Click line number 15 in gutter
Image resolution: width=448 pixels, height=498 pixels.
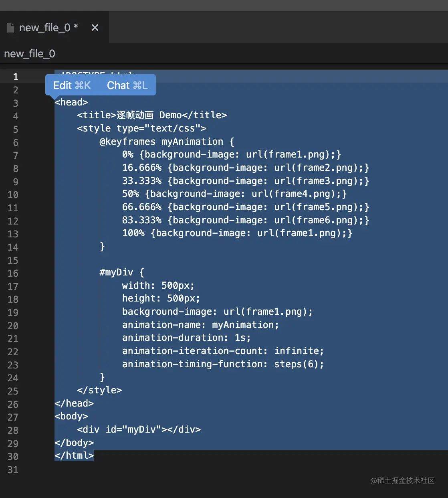pos(13,260)
